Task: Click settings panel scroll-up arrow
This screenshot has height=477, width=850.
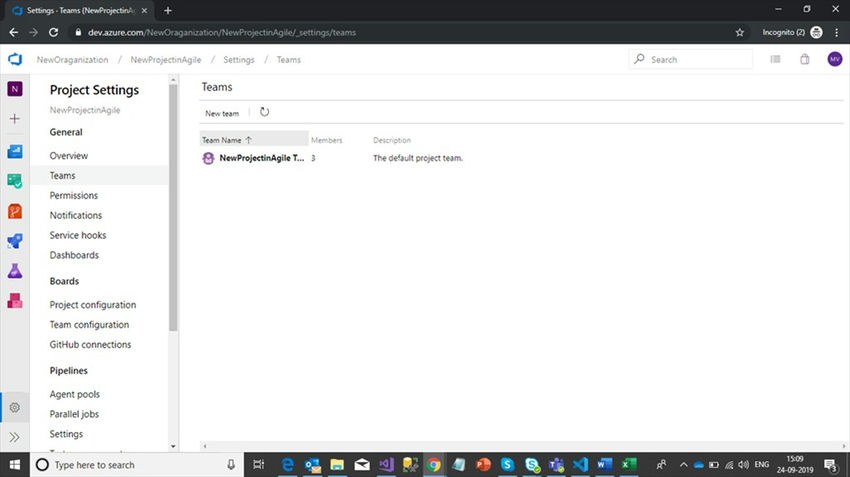Action: click(173, 80)
